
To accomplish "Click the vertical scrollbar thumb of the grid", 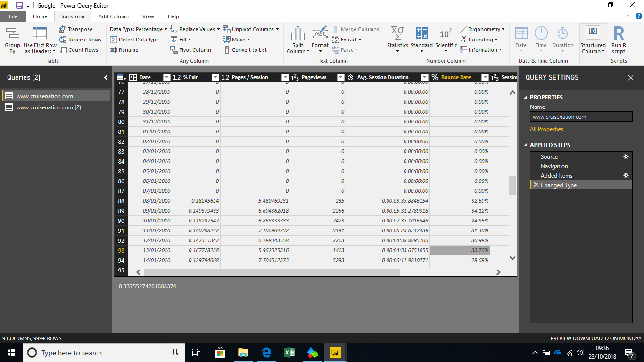I will (x=512, y=186).
